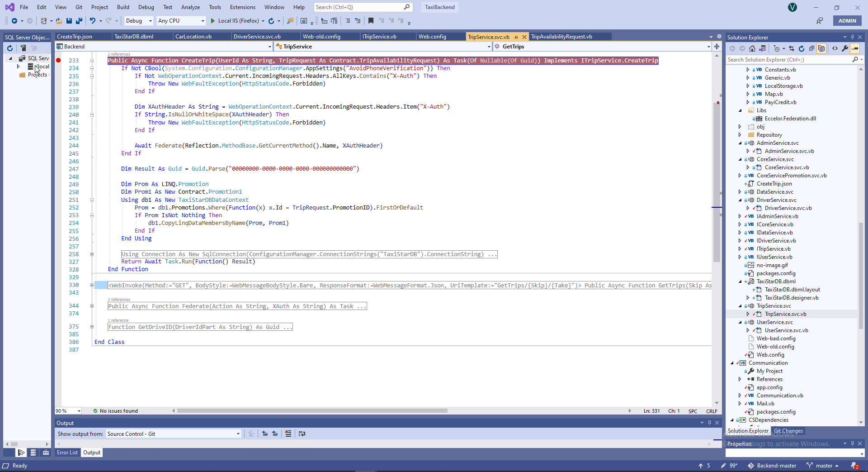Click the notifications bell in status bar
Viewport: 868px width, 472px height.
click(x=855, y=466)
